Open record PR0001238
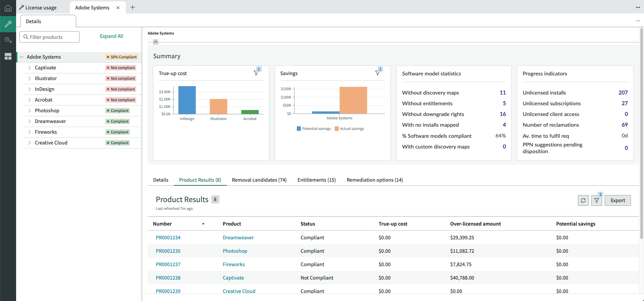Screen dimensions: 644x301 (168, 278)
